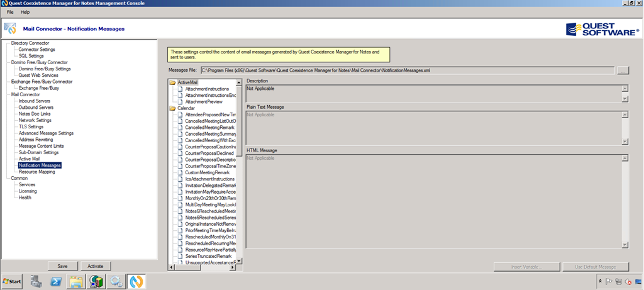Click the network error tray icon

coord(628,282)
